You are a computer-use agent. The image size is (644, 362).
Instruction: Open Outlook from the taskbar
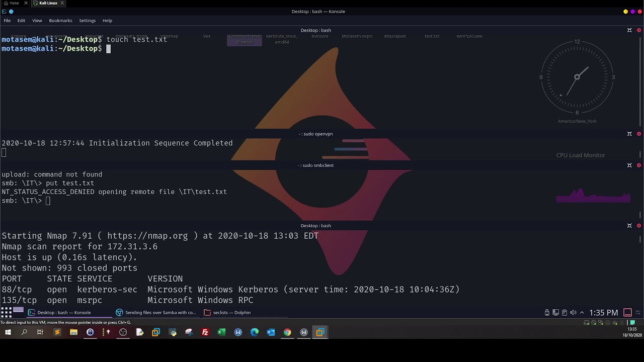pyautogui.click(x=271, y=332)
